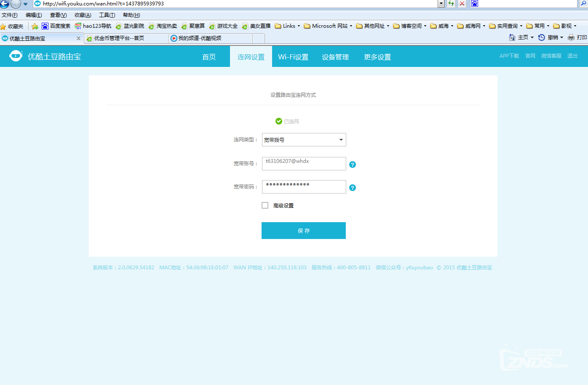Open the 帮助(H) menu
588x385 pixels.
click(x=131, y=15)
